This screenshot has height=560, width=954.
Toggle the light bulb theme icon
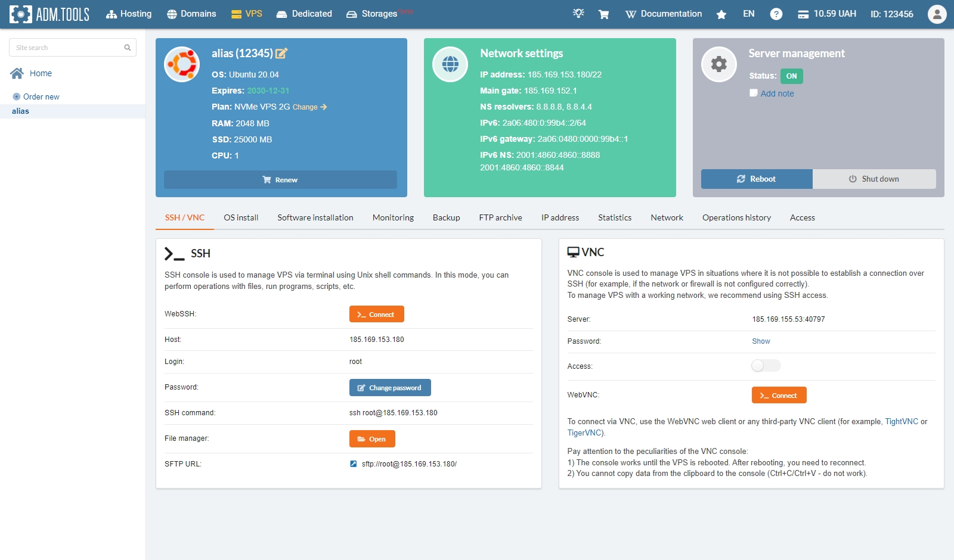[578, 14]
